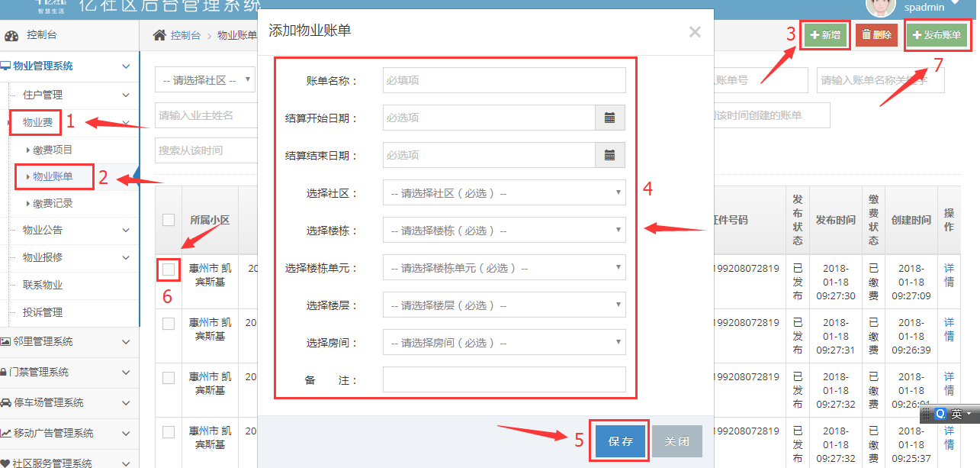
Task: Expand the 选择房间 dropdown
Action: (x=503, y=343)
